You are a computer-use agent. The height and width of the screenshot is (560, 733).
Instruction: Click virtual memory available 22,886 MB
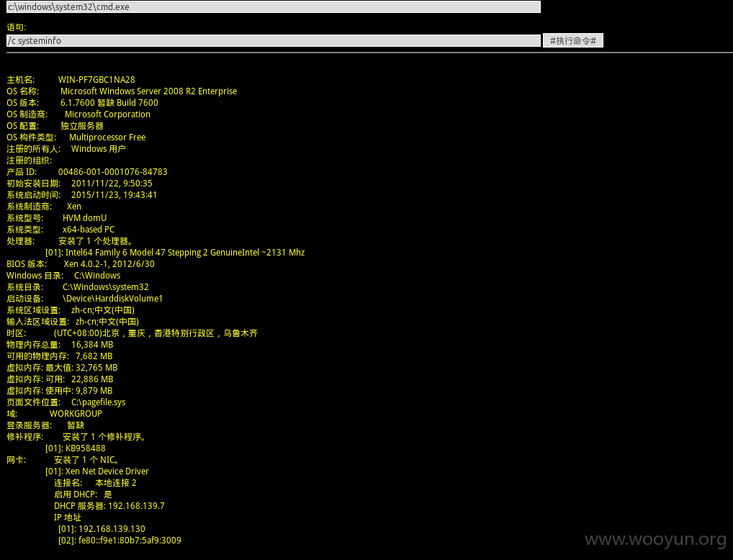[92, 379]
